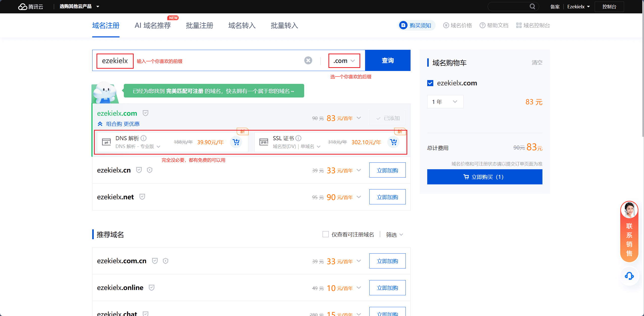Screen dimensions: 644x316
Task: Click the search magnifier icon in top bar
Action: click(532, 7)
